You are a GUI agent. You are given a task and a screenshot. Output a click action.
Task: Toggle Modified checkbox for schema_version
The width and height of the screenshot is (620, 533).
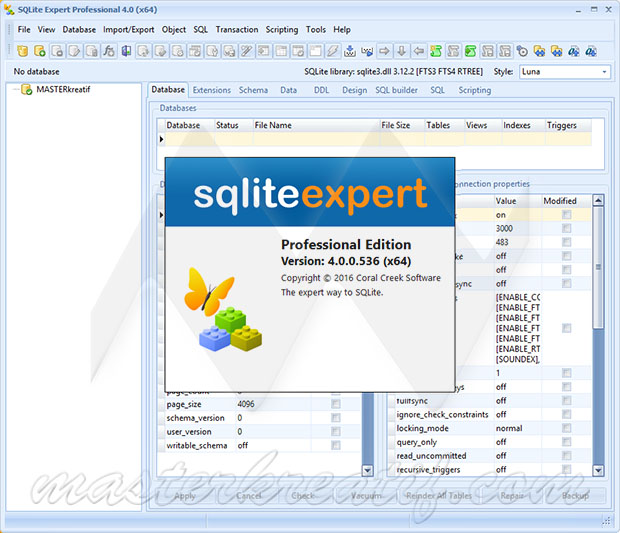click(x=336, y=418)
